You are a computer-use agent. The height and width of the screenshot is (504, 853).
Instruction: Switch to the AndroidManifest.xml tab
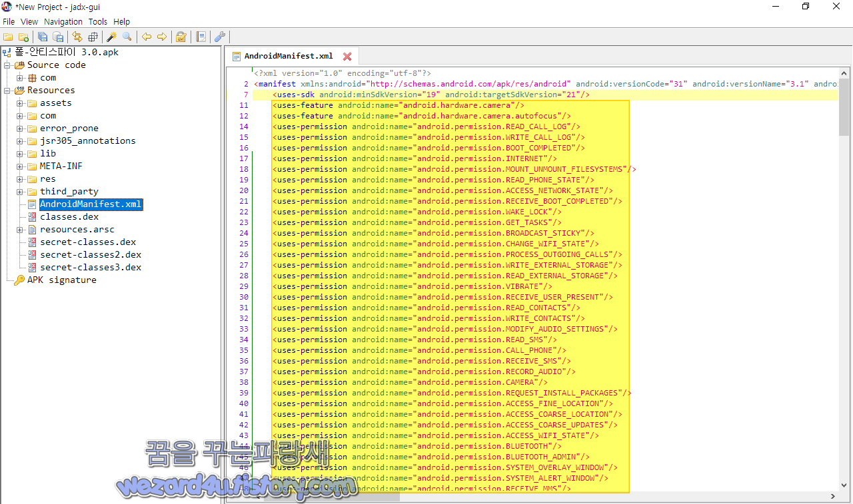pos(289,56)
